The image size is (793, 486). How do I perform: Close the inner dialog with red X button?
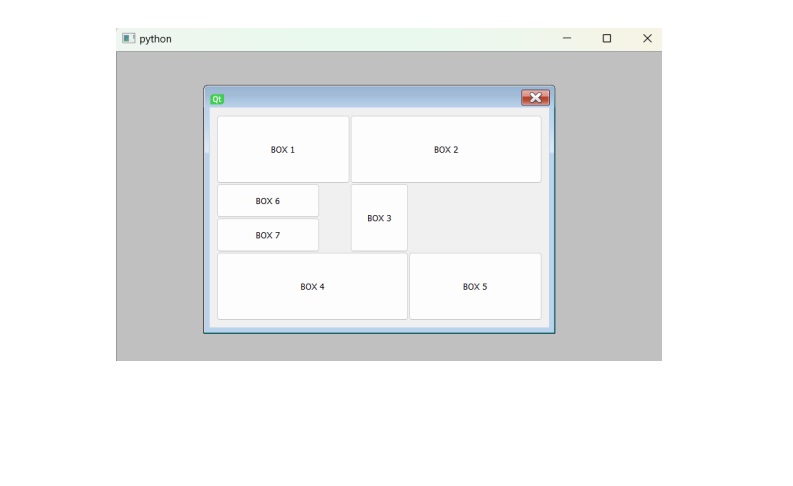coord(536,98)
